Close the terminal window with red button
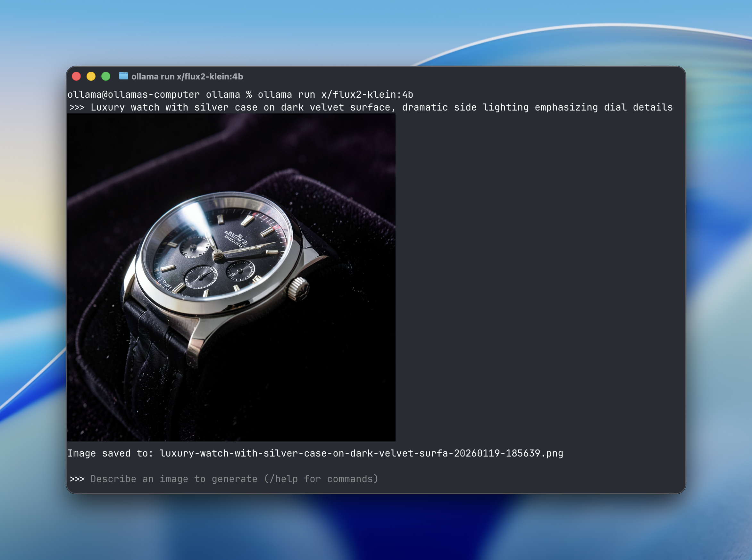 (x=76, y=76)
